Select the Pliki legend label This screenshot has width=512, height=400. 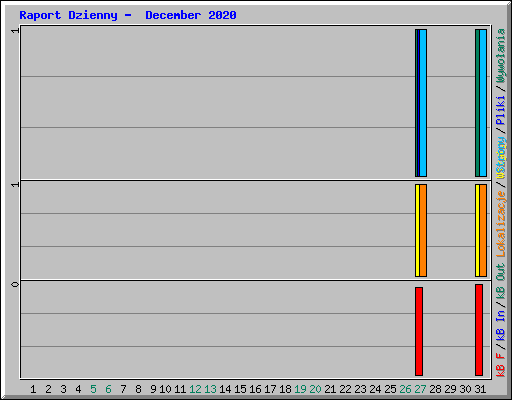(501, 110)
